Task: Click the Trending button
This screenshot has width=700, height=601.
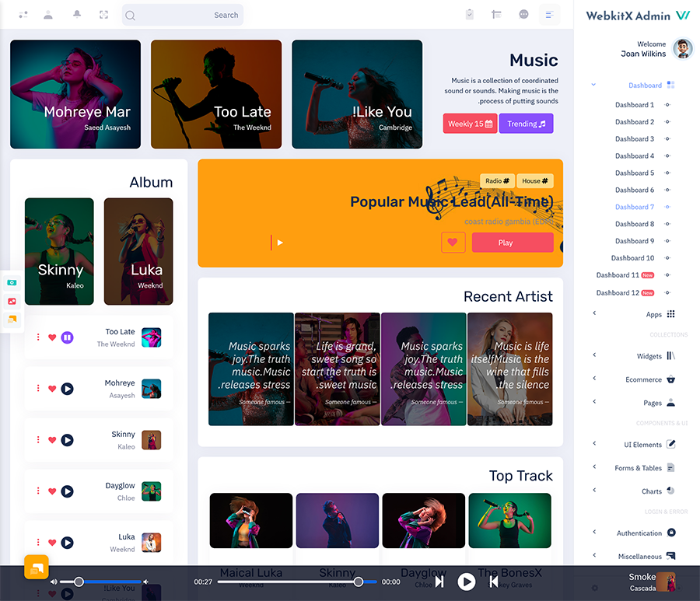Action: [x=526, y=124]
